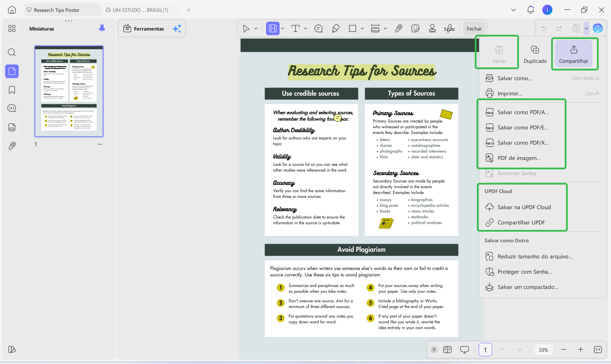611x364 pixels.
Task: Open the UPDF AI sparkle button
Action: (x=177, y=28)
